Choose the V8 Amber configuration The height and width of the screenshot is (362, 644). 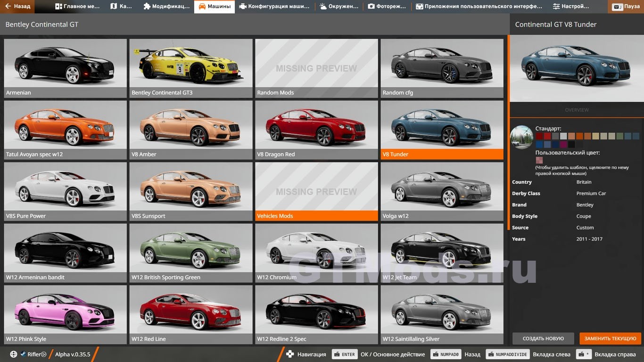click(191, 130)
